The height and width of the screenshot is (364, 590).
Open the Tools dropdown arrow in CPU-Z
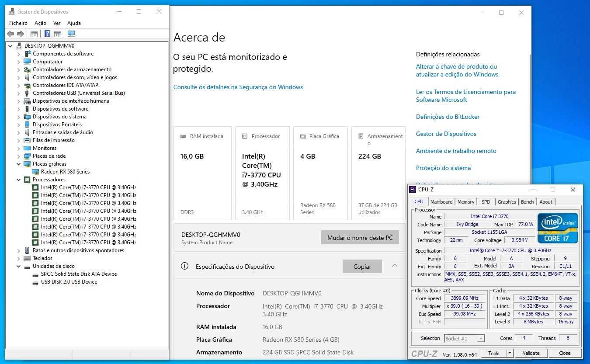pos(510,353)
